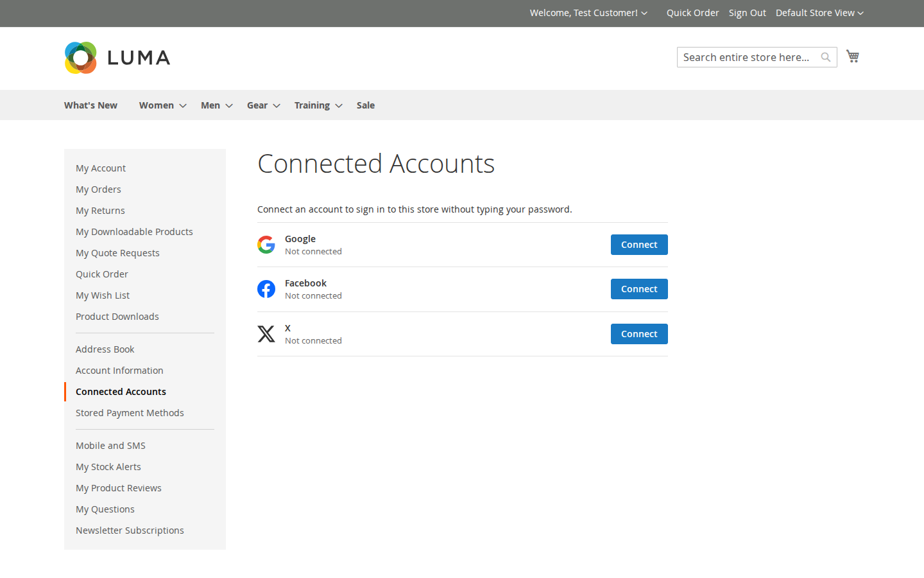The width and height of the screenshot is (924, 578).
Task: Click the Facebook logo icon
Action: [266, 289]
